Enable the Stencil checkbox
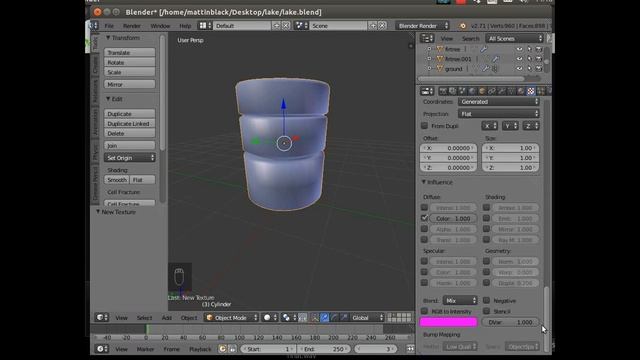The image size is (640, 360). [x=486, y=311]
